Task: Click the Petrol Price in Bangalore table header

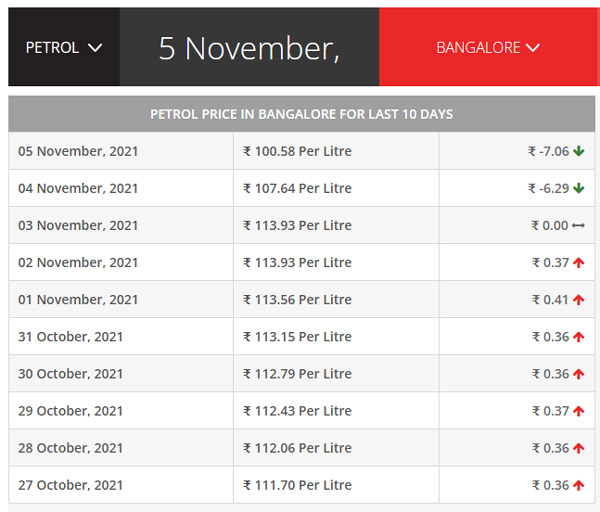Action: [302, 114]
